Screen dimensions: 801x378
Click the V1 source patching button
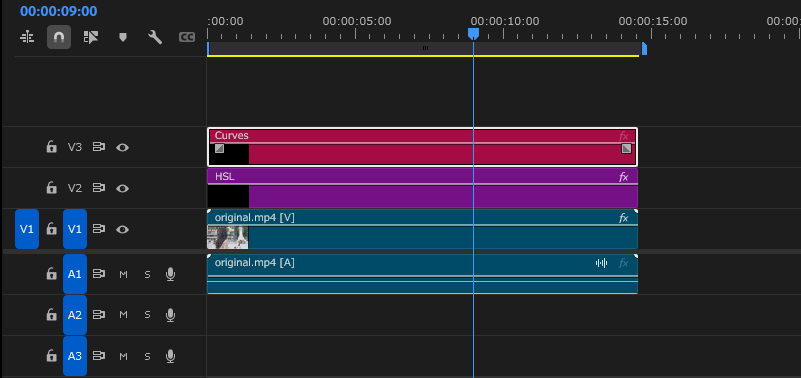(x=27, y=229)
